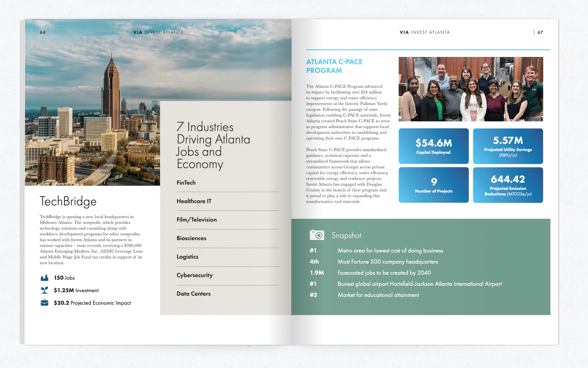Image resolution: width=588 pixels, height=368 pixels.
Task: Click the '#3' ranking label
Action: (x=313, y=295)
